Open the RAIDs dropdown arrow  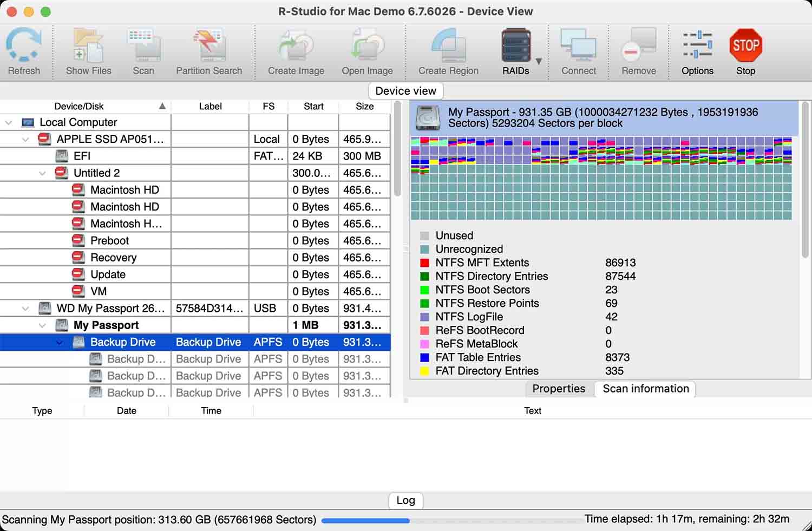pyautogui.click(x=539, y=61)
